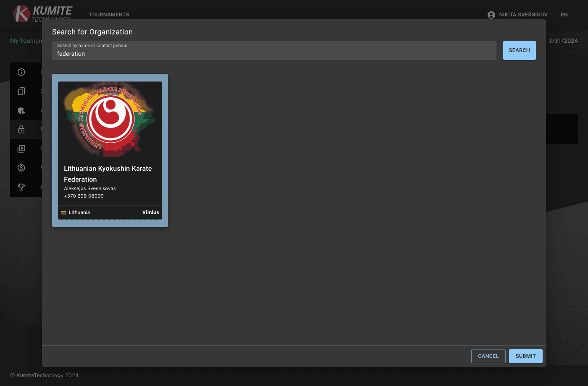This screenshot has width=588, height=386.
Task: Click the info icon in the sidebar
Action: pyautogui.click(x=21, y=72)
